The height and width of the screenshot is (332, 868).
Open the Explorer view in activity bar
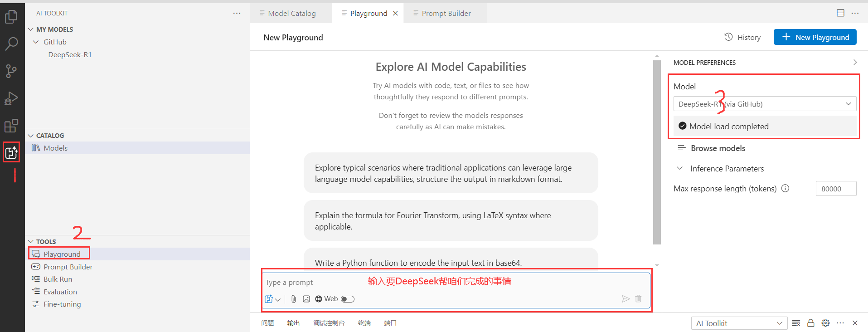click(x=11, y=17)
